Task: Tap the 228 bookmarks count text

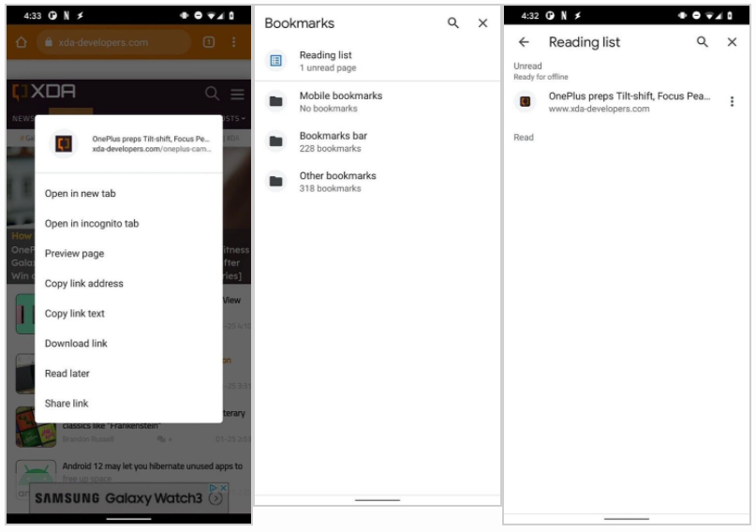Action: pos(331,148)
